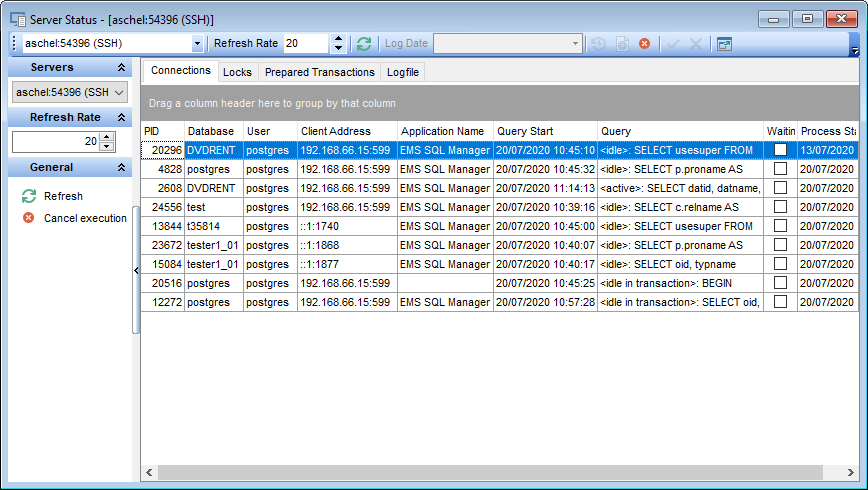Collapse the navigation bar with the left splitter arrow

(x=136, y=270)
